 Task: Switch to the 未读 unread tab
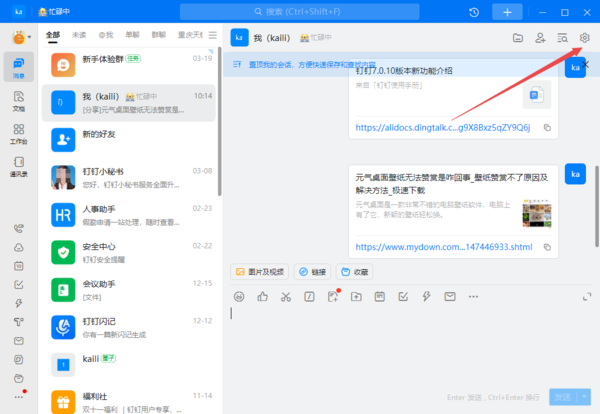click(79, 35)
